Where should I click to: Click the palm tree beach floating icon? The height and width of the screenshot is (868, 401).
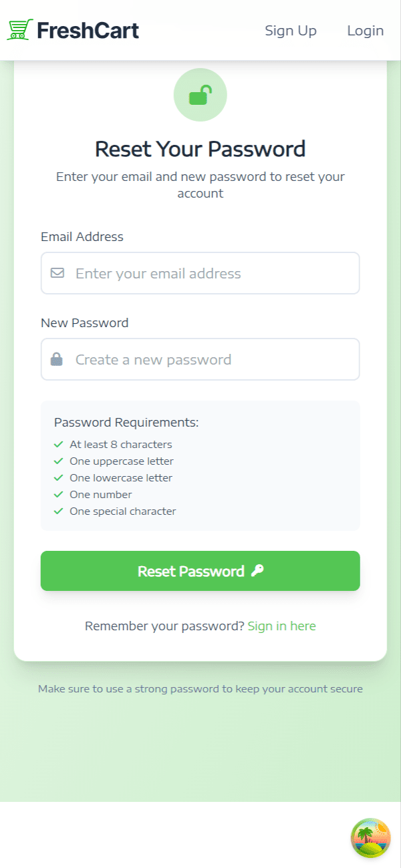[371, 838]
